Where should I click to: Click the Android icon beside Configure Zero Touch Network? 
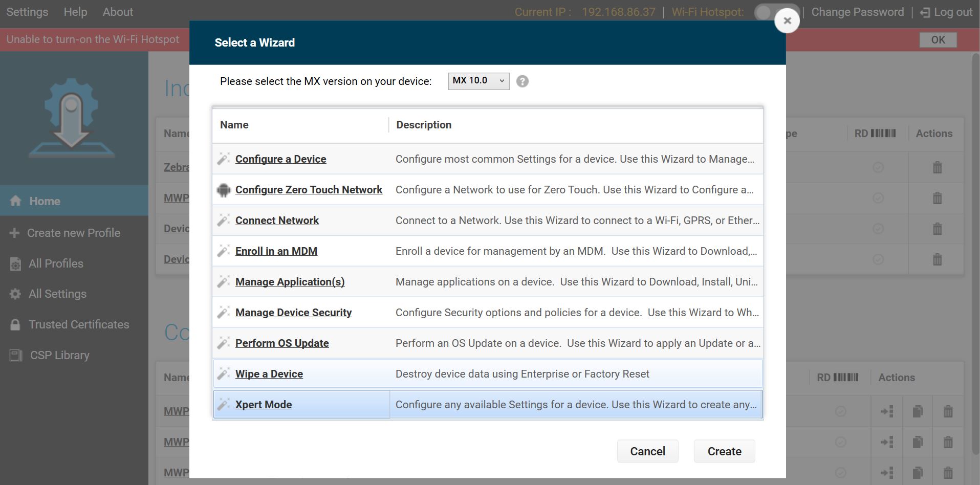point(223,190)
